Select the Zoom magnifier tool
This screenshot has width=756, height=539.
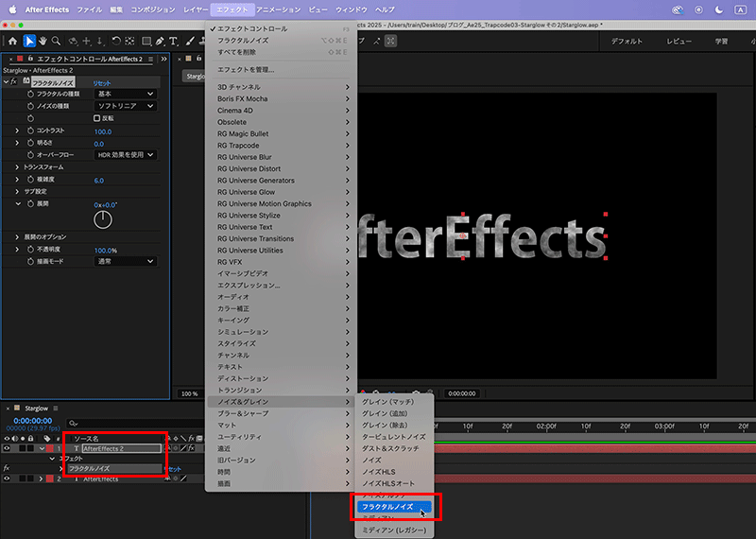[x=56, y=41]
